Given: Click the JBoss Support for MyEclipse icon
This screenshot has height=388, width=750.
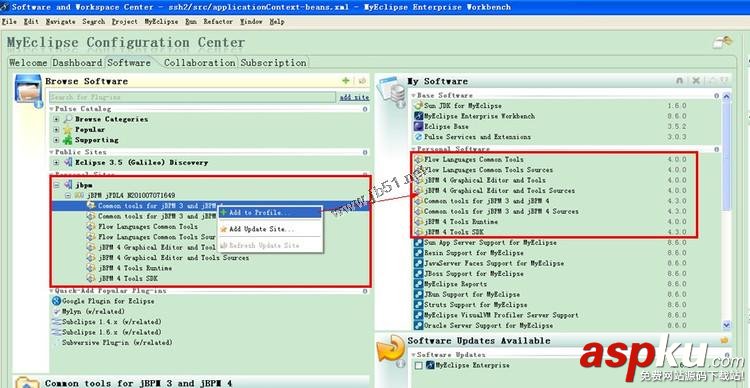Looking at the screenshot, I should (419, 274).
